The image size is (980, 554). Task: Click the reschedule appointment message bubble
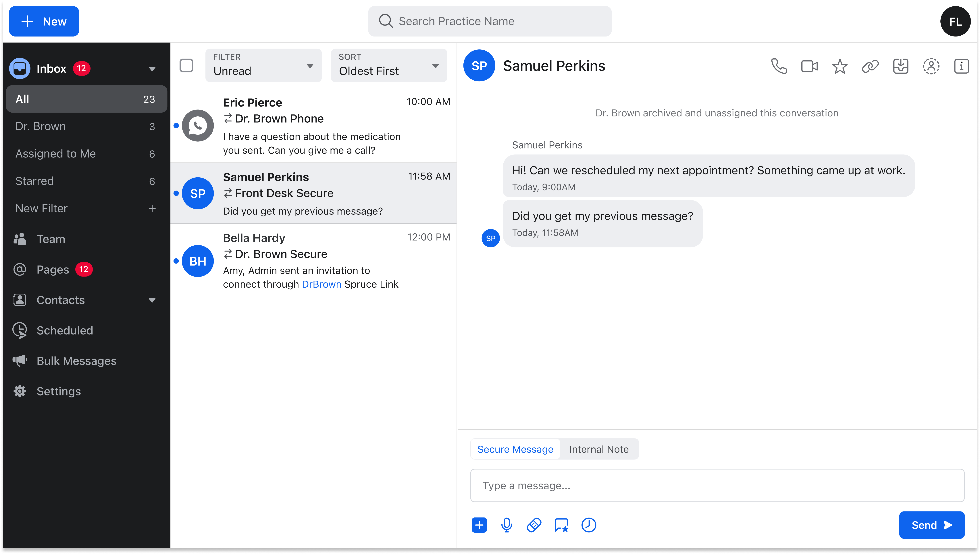pyautogui.click(x=709, y=176)
